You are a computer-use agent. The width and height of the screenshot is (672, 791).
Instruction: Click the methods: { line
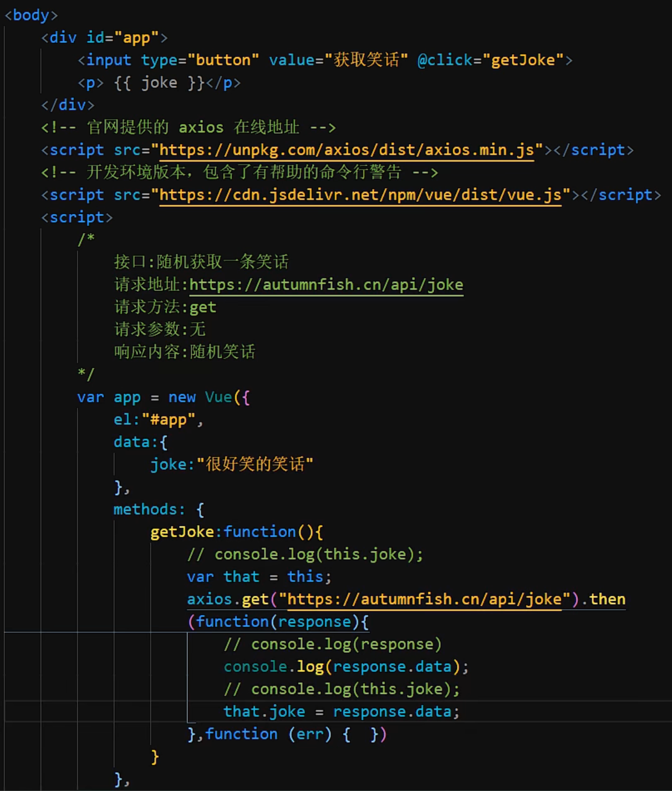159,509
